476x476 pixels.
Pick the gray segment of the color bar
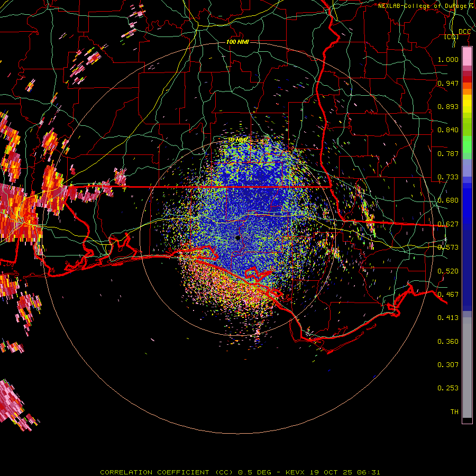coord(467,368)
